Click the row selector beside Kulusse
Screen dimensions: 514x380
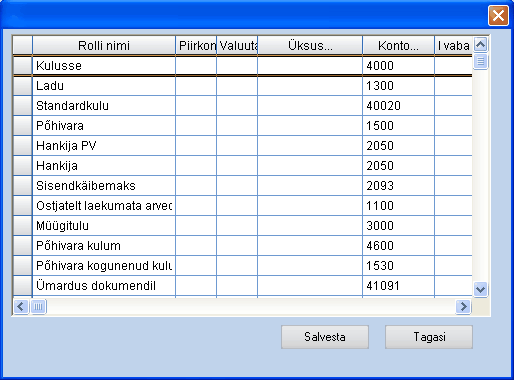(x=23, y=66)
